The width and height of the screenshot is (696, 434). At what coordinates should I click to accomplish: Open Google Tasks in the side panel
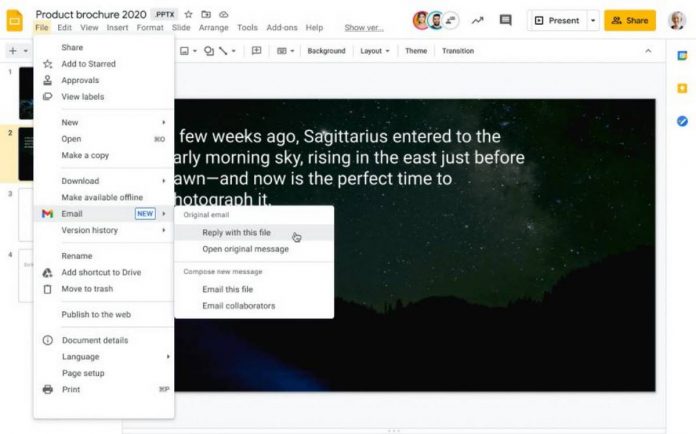pos(682,121)
